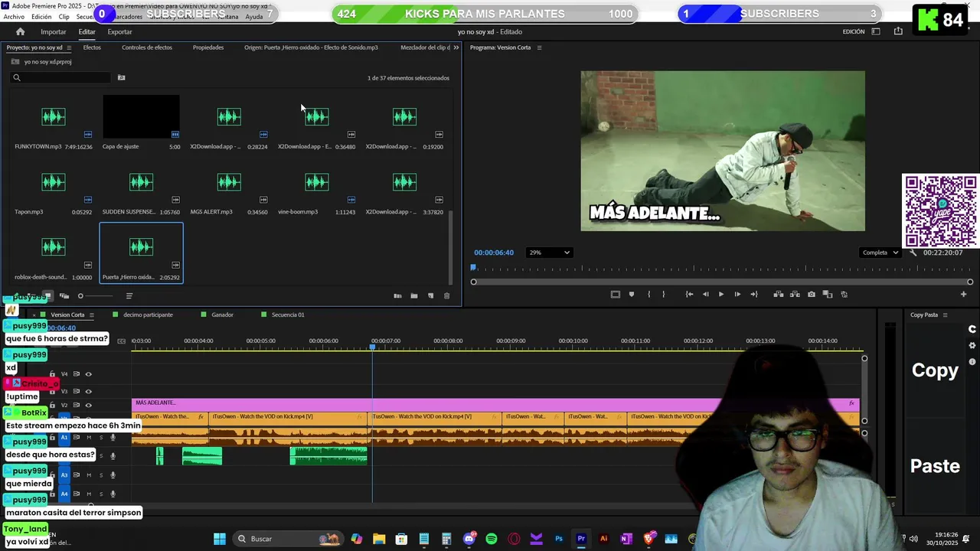This screenshot has width=980, height=551.
Task: Toggle sync lock on V4 track
Action: click(x=77, y=374)
